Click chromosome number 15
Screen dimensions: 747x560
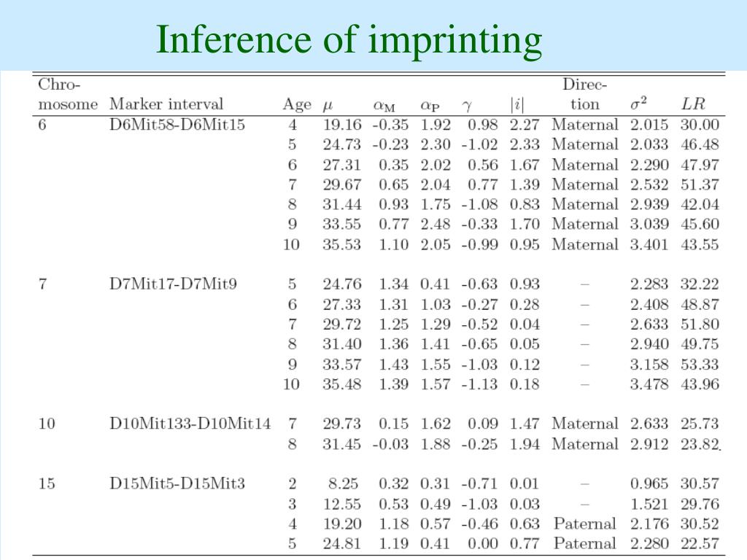(47, 483)
